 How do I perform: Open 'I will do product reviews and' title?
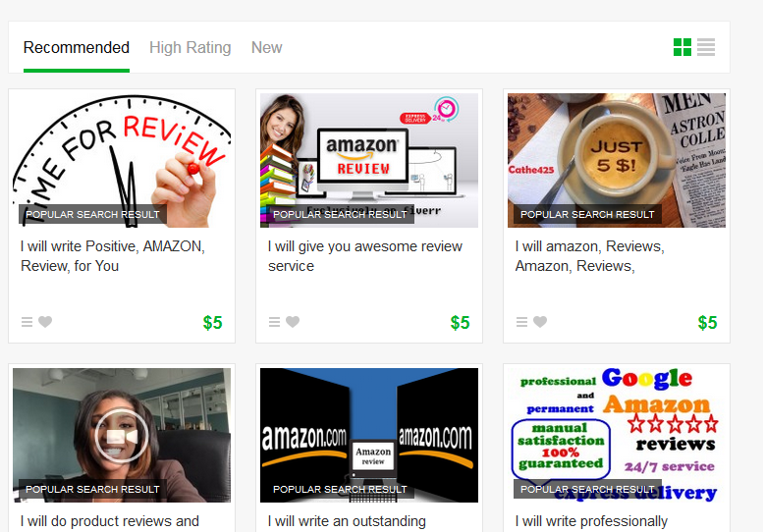point(110,521)
